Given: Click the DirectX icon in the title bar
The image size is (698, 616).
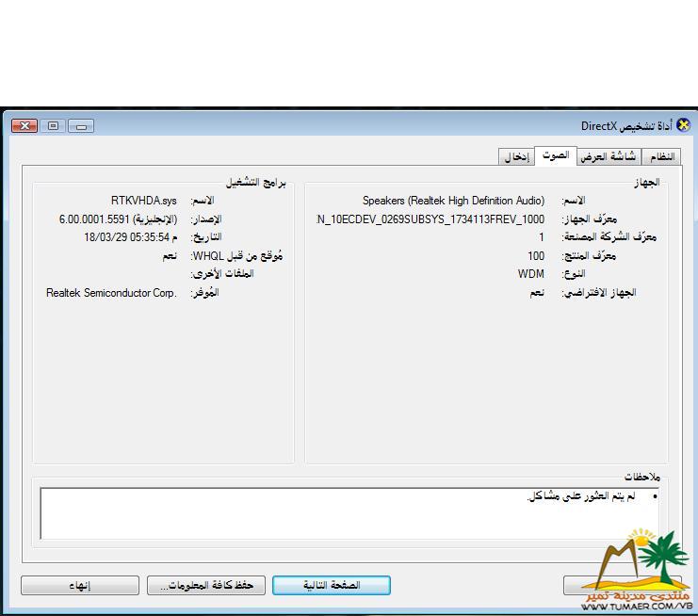Looking at the screenshot, I should [683, 125].
